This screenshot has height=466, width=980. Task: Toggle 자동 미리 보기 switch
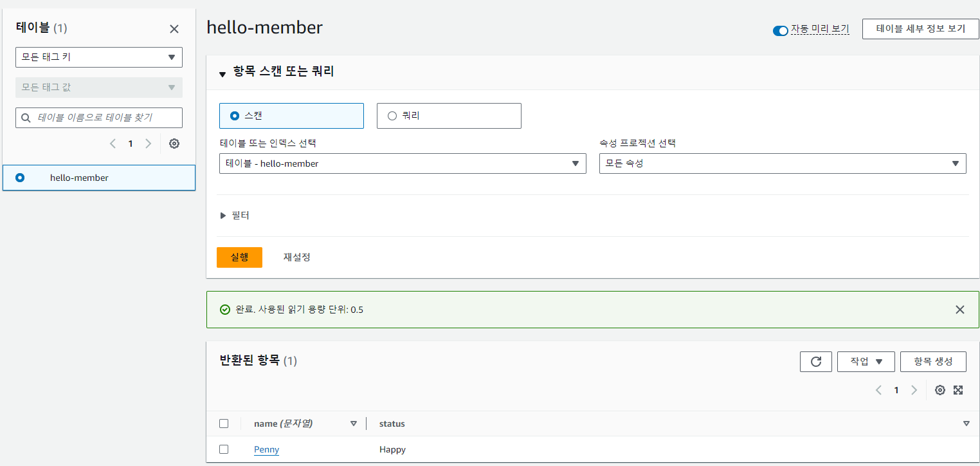[x=780, y=30]
